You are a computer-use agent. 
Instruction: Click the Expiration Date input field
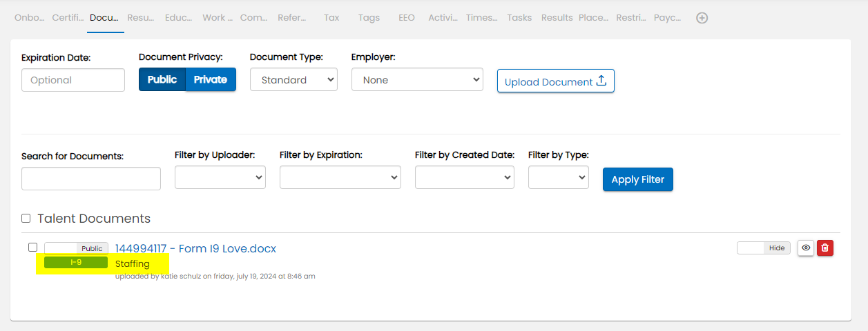(73, 80)
